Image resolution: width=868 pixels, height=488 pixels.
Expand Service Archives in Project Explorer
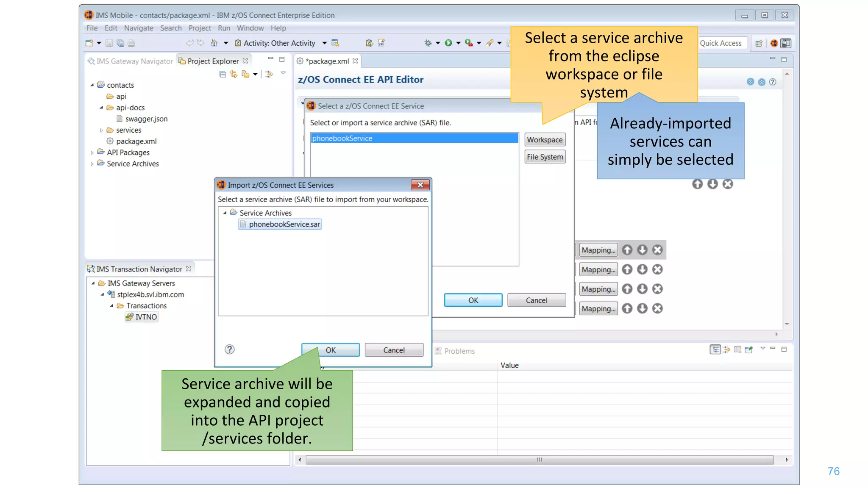[x=92, y=164]
